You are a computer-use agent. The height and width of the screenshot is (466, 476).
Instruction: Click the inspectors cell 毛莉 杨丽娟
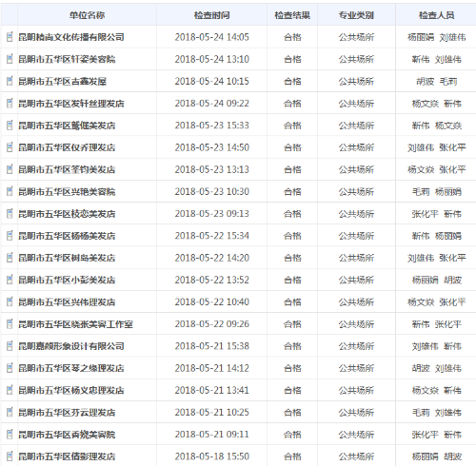pos(436,192)
